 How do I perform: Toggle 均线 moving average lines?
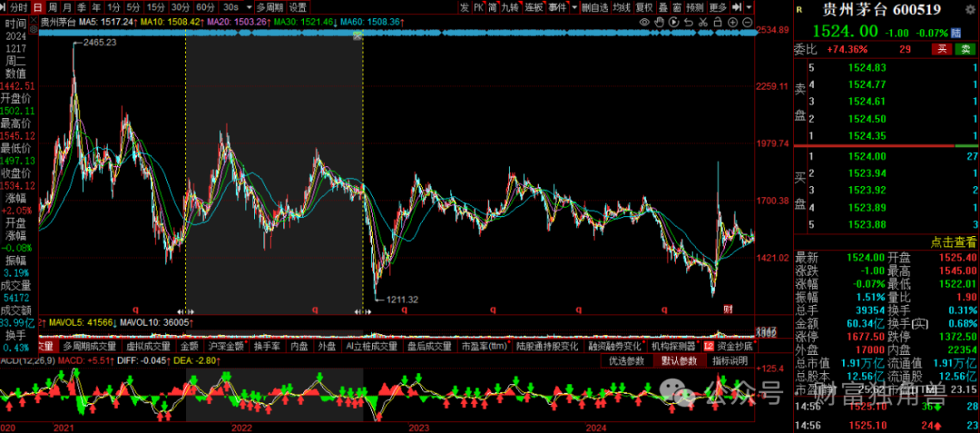pos(622,7)
